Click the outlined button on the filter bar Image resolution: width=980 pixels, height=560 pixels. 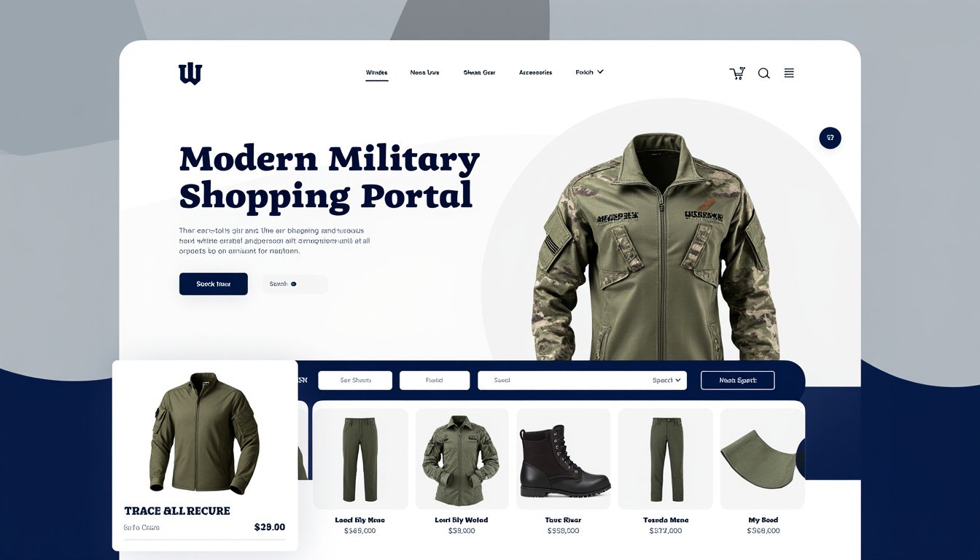[x=737, y=380]
